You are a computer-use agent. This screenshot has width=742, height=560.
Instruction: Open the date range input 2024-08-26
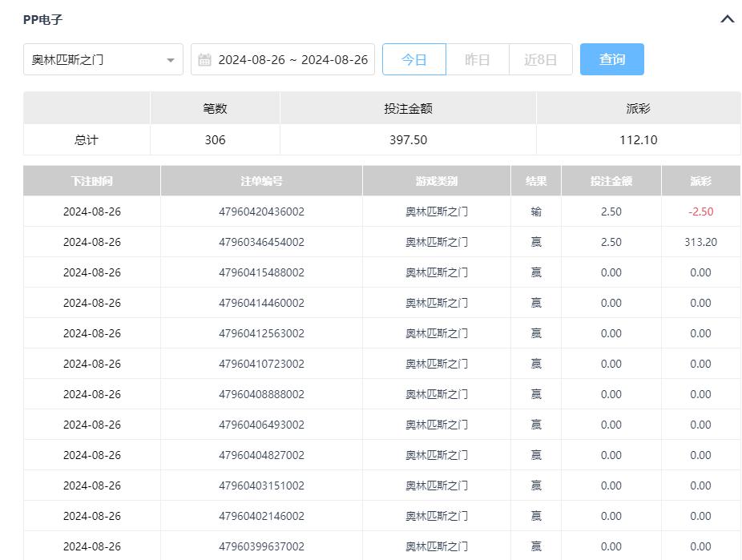tap(292, 60)
